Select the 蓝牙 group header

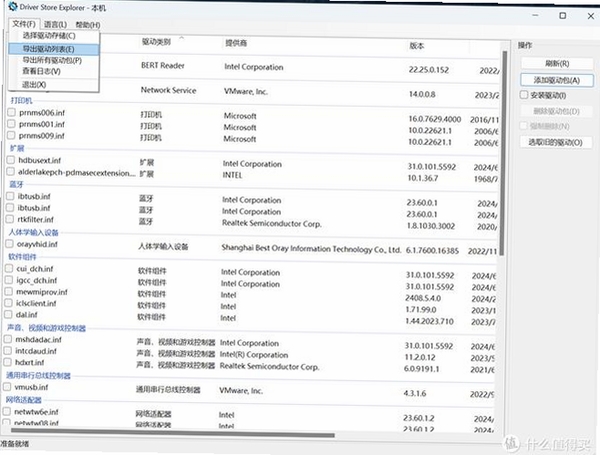[x=16, y=184]
